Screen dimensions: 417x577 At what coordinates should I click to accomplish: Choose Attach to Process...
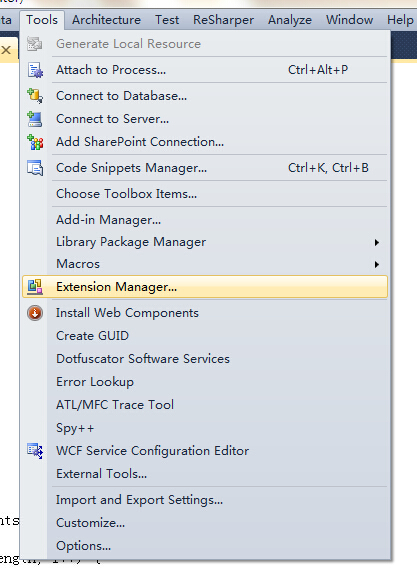pos(205,70)
